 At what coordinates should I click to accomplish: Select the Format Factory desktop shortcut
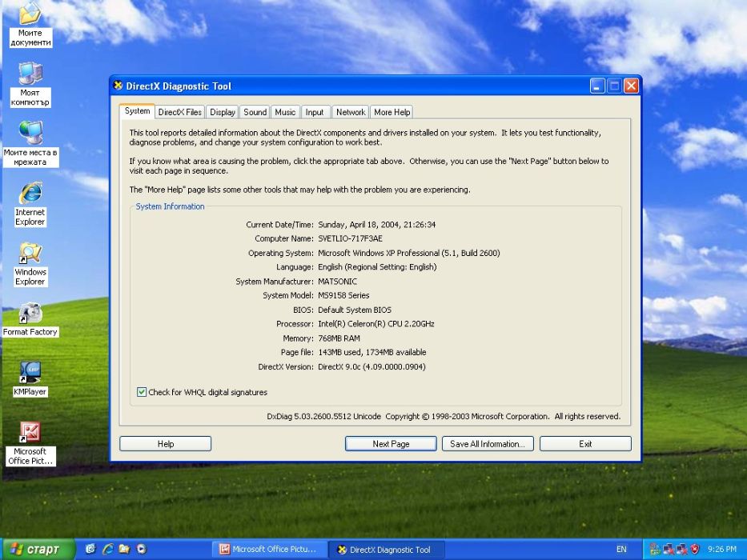pyautogui.click(x=30, y=319)
